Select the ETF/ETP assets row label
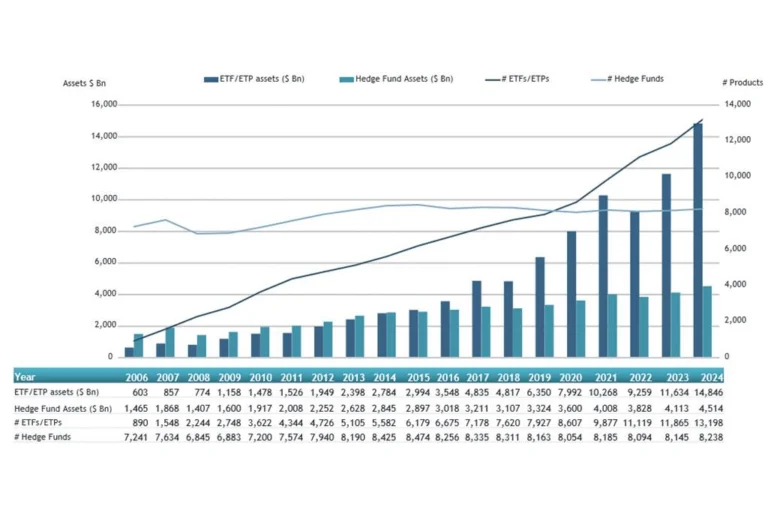 point(57,392)
